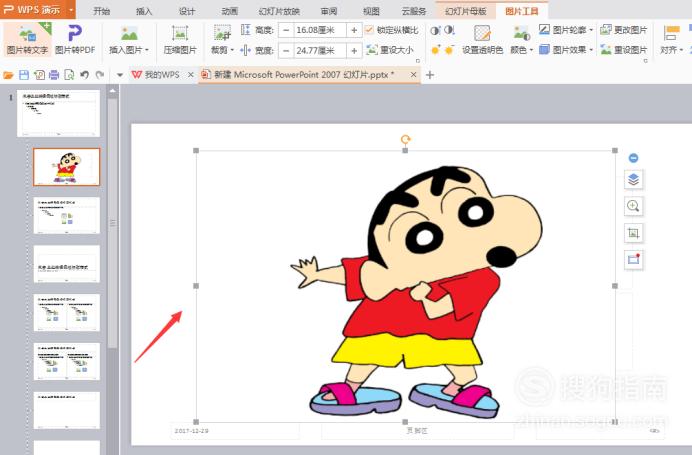Close the 我的WPS tab
This screenshot has width=692, height=455.
tap(191, 75)
